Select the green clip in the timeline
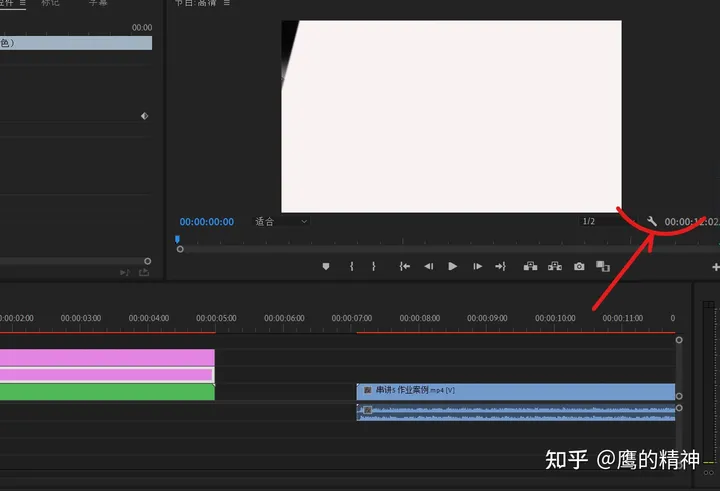 pyautogui.click(x=107, y=392)
